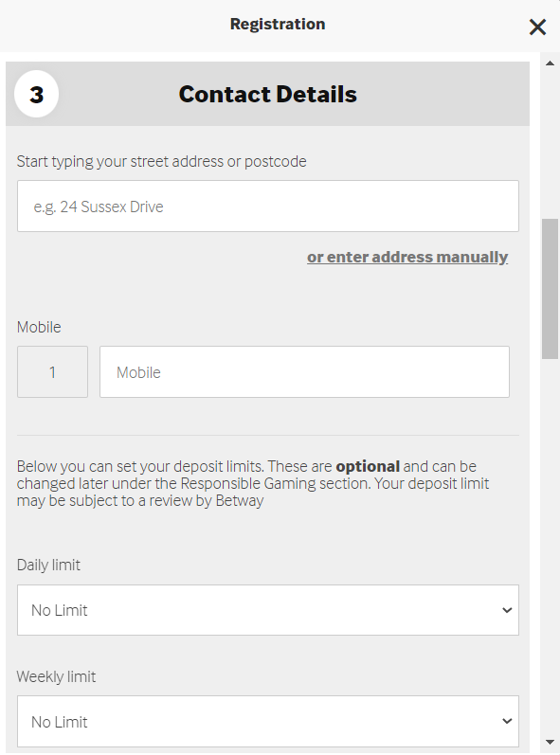Click the 'Weekly limit' label
The height and width of the screenshot is (755, 560).
pyautogui.click(x=56, y=676)
